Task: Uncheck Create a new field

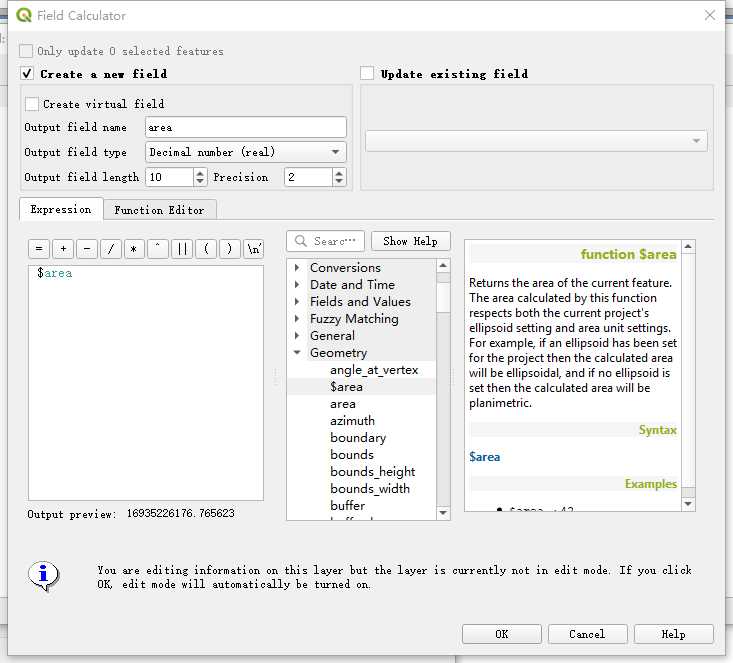Action: click(27, 74)
